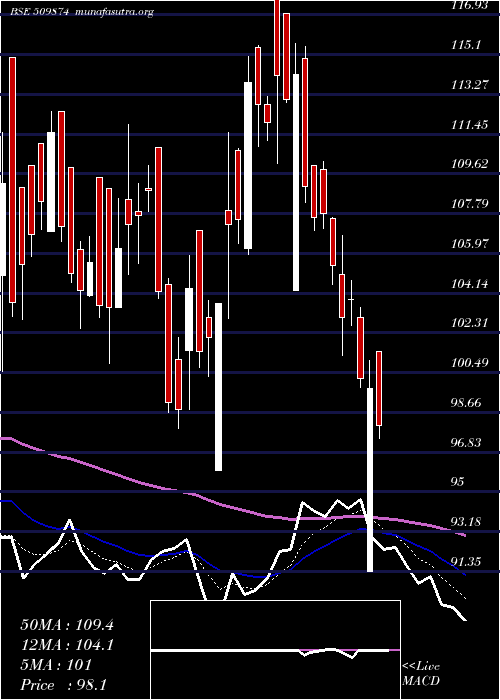Click the BSE 509874 chart title
The height and width of the screenshot is (700, 500).
[40, 12]
